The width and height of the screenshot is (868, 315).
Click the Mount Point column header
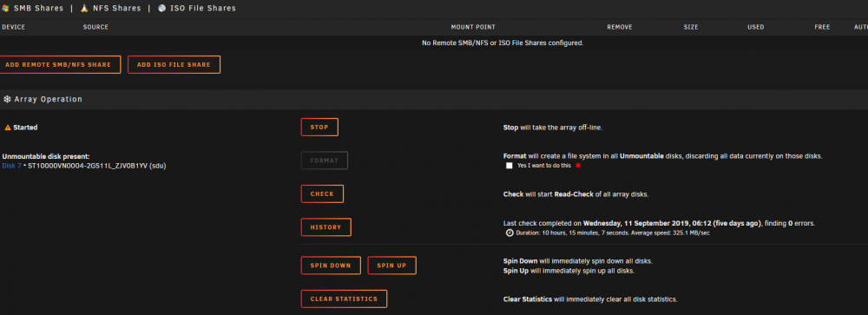pyautogui.click(x=473, y=27)
